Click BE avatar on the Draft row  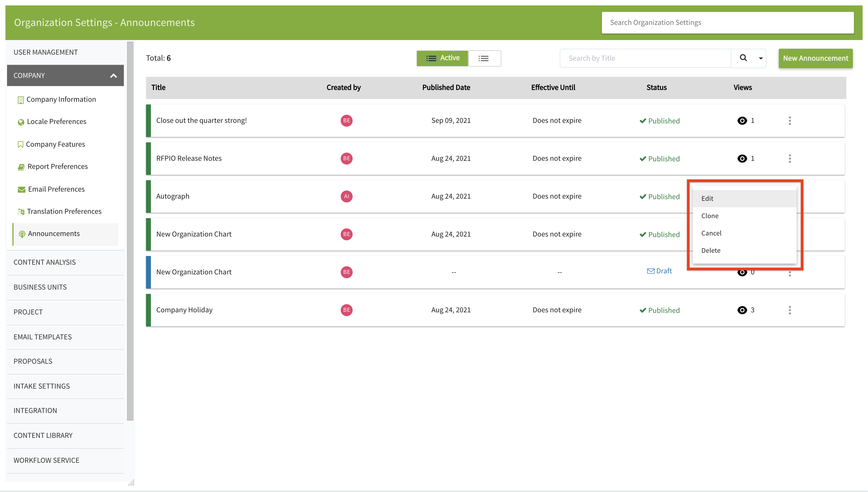click(x=346, y=272)
